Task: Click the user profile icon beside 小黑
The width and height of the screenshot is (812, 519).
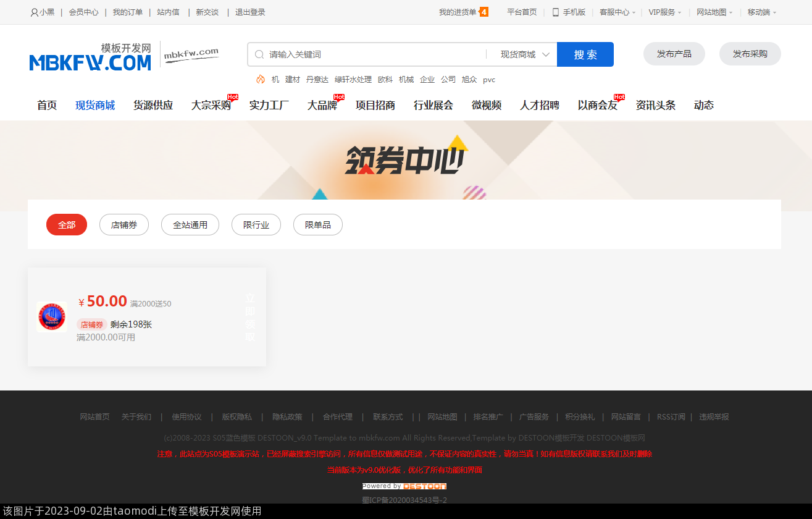Action: point(34,12)
